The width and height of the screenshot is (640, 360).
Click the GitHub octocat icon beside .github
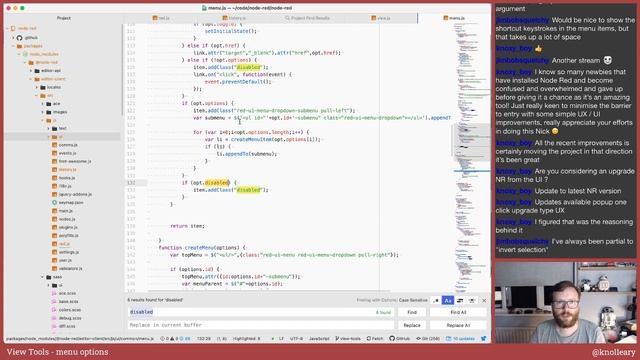(x=19, y=38)
